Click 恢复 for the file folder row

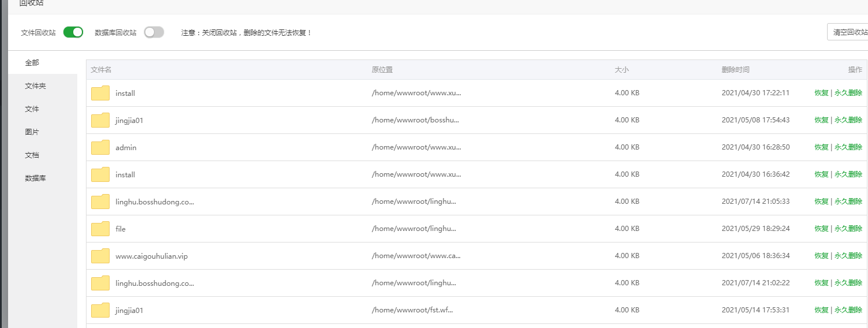[821, 229]
